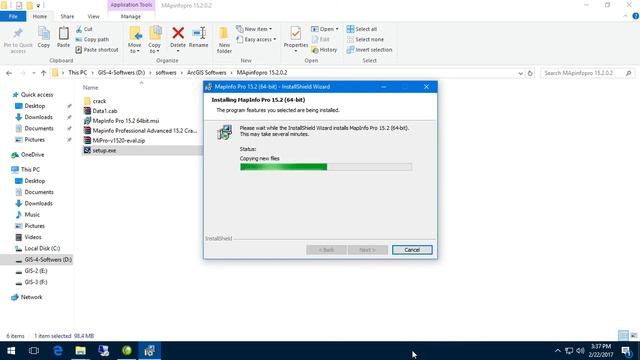
Task: Open the Action Center notifications
Action: (626, 351)
